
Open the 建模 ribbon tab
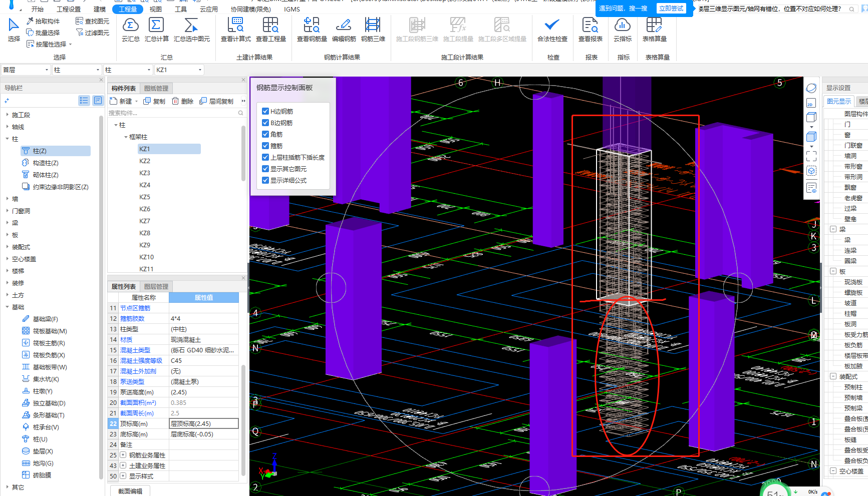click(x=100, y=9)
